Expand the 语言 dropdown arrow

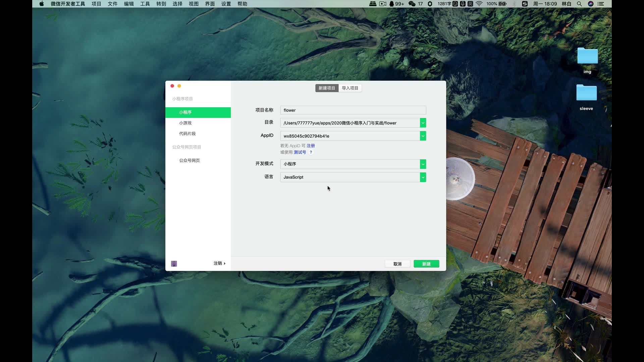click(423, 177)
